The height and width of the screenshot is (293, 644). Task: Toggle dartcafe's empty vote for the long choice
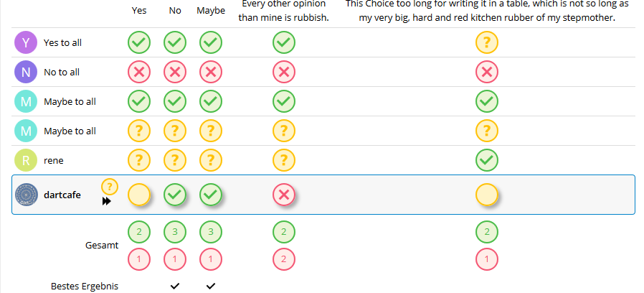click(x=487, y=195)
